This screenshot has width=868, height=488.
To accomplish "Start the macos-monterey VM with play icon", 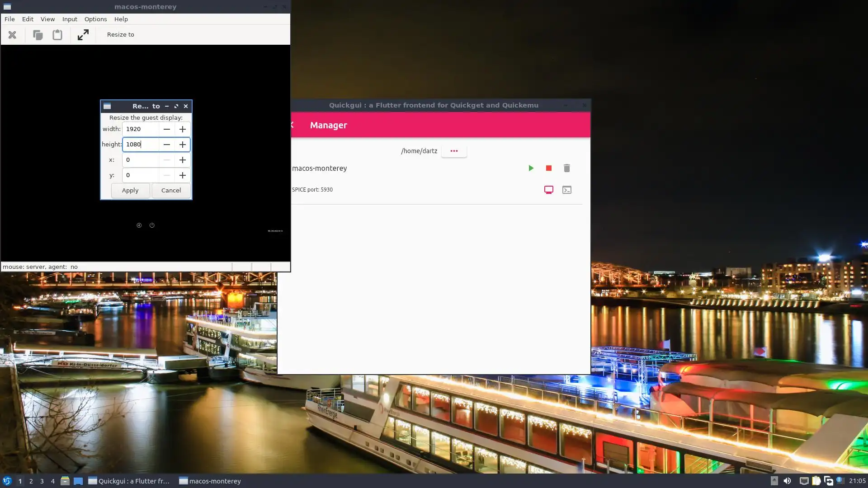I will pos(531,168).
